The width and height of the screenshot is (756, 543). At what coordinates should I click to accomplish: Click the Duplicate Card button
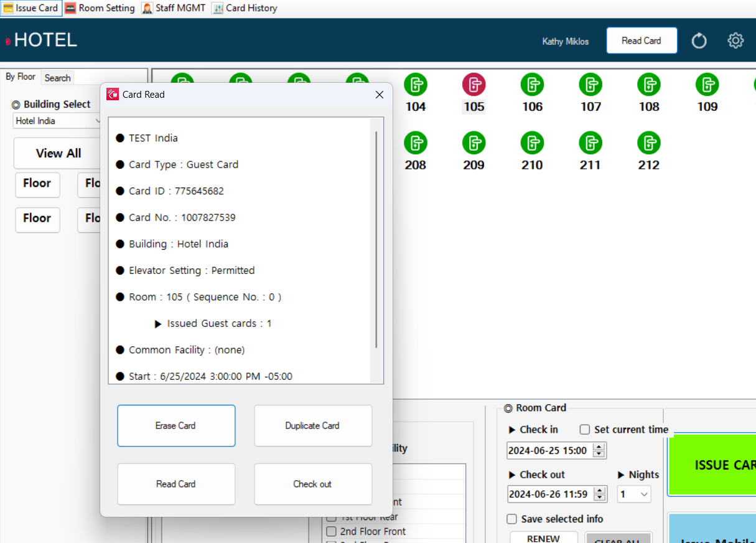click(x=313, y=426)
